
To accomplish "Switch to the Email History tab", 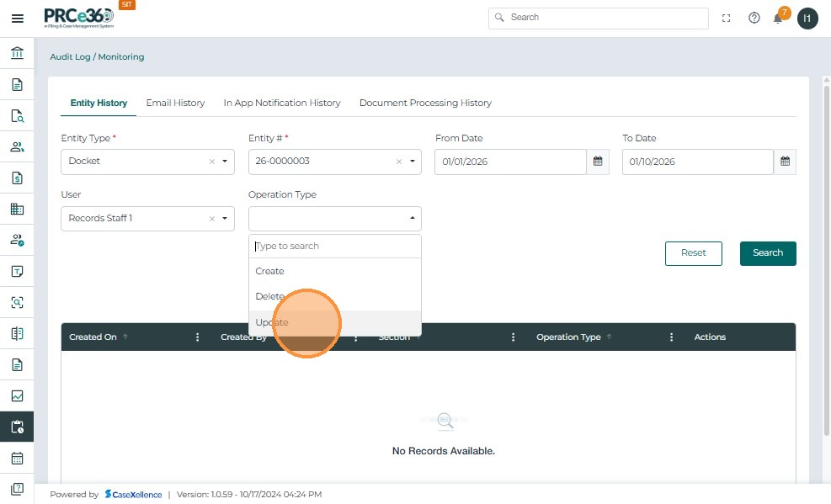I will [x=175, y=103].
